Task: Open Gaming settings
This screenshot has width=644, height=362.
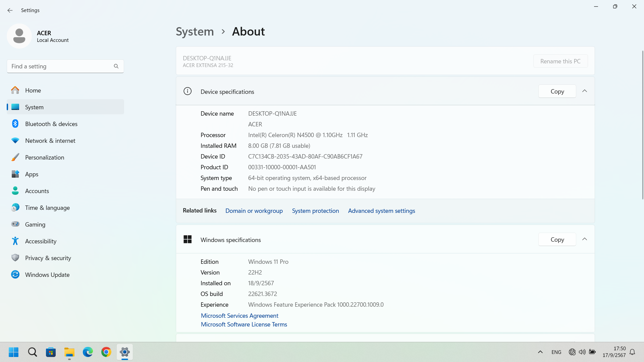Action: [65, 224]
